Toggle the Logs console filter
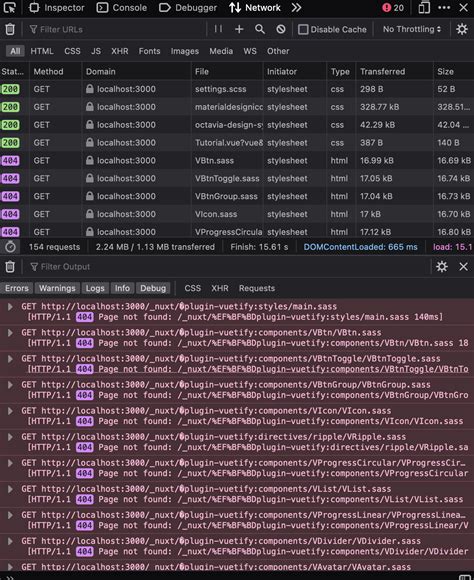The image size is (474, 580). (x=95, y=288)
